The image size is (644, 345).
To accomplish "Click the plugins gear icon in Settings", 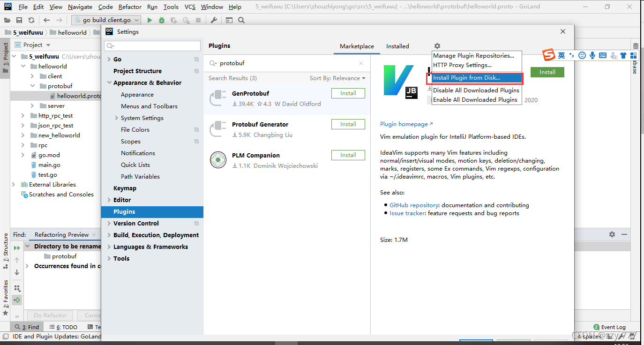I will (437, 46).
